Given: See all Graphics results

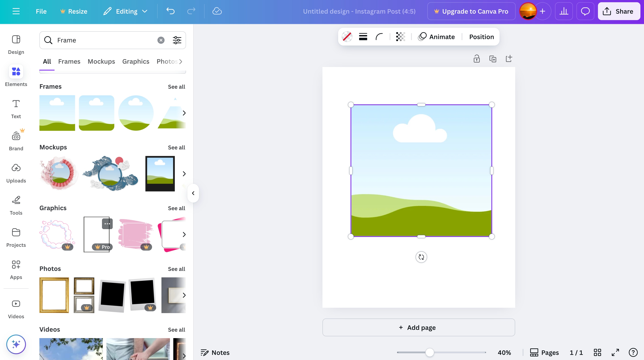Looking at the screenshot, I should 176,208.
